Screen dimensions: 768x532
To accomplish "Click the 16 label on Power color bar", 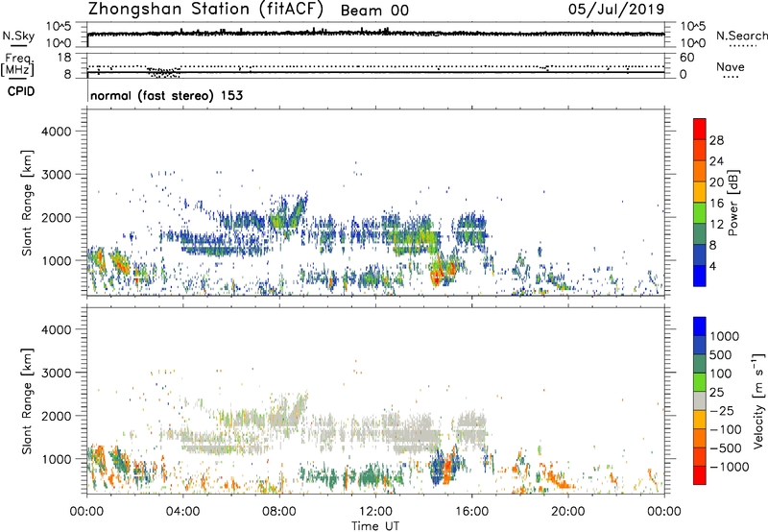I will pos(716,204).
